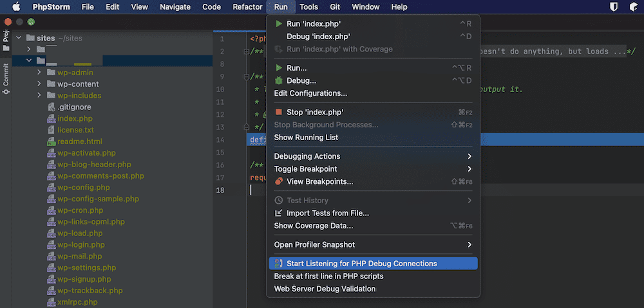Expand the wp-content folder arrow
The width and height of the screenshot is (644, 308).
tap(39, 84)
